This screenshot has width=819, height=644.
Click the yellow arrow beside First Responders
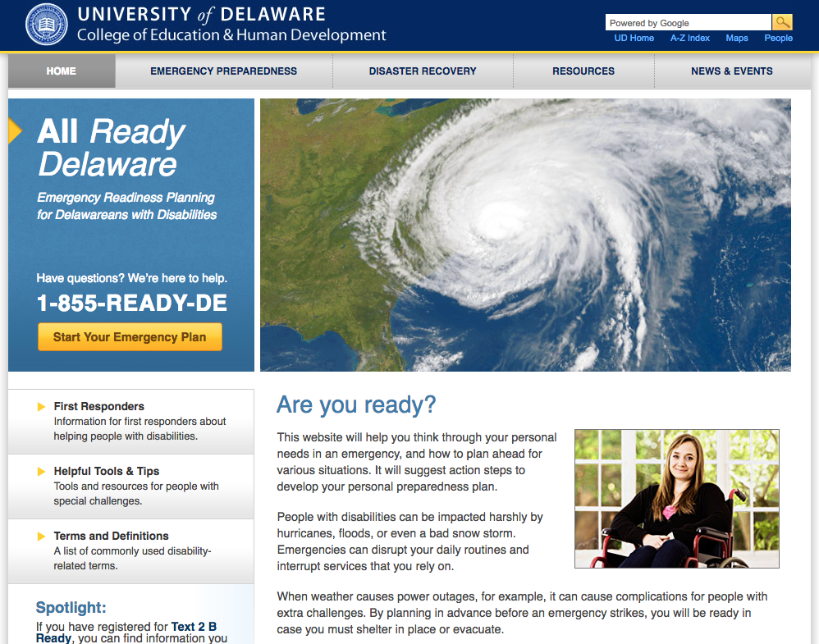point(41,406)
